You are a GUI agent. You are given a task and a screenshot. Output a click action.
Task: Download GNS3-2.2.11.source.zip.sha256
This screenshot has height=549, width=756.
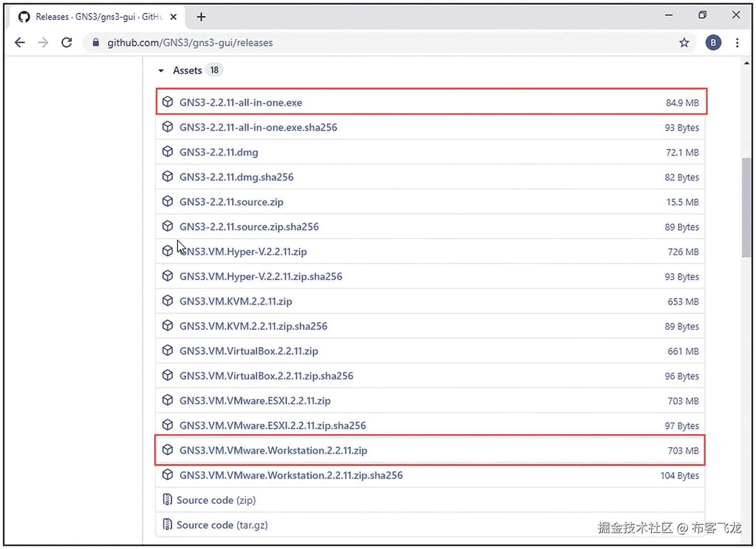(249, 227)
